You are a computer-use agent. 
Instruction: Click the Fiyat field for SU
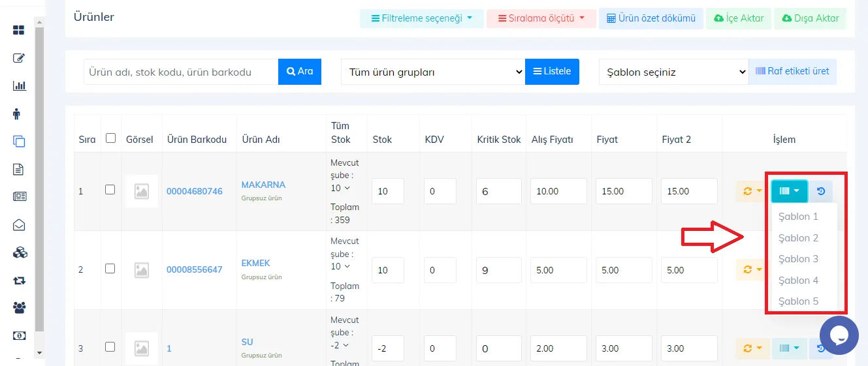point(624,348)
